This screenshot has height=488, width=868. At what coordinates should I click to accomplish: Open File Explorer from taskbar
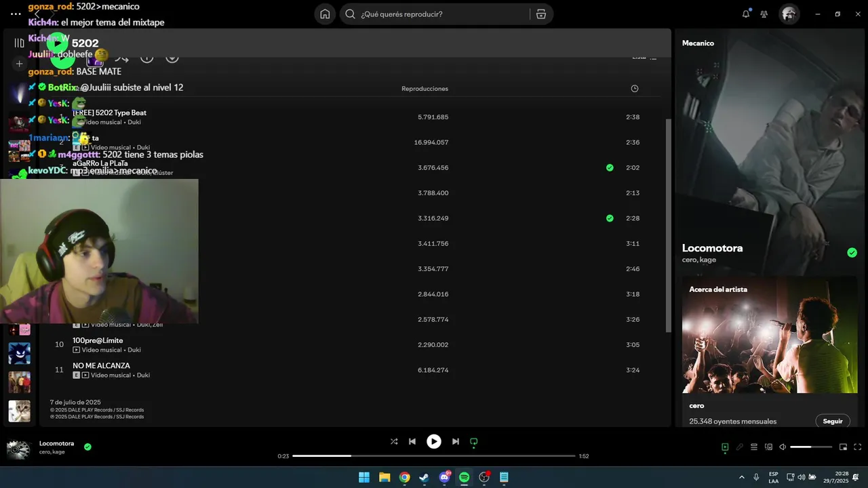click(384, 477)
